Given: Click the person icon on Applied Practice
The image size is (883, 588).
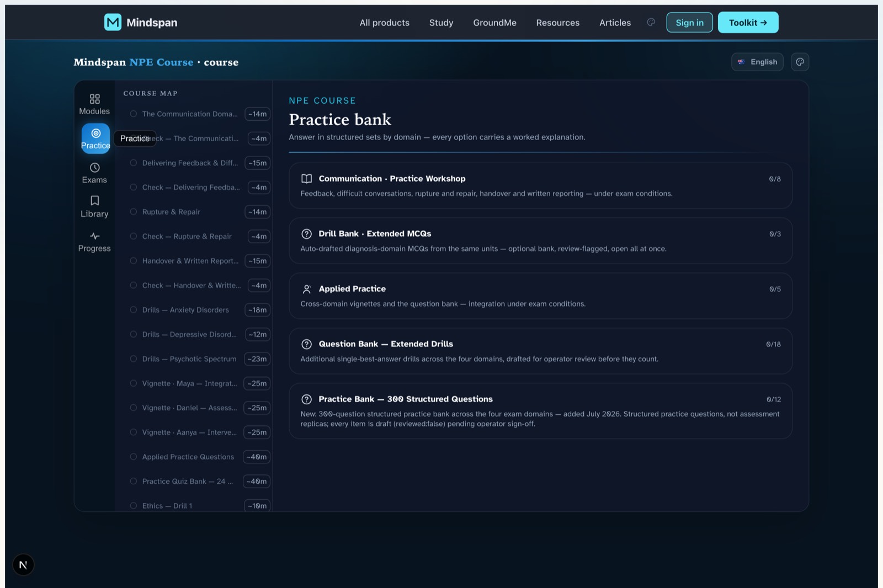Looking at the screenshot, I should point(307,289).
